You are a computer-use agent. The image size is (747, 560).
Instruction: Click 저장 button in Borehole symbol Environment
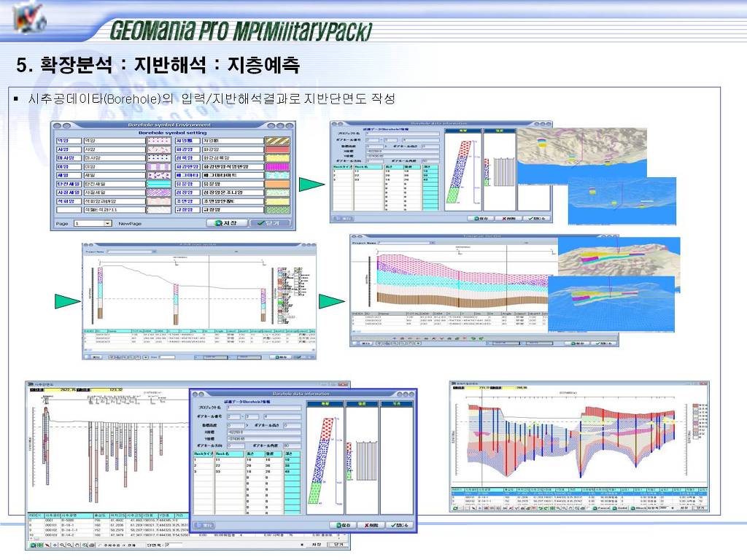pos(228,223)
